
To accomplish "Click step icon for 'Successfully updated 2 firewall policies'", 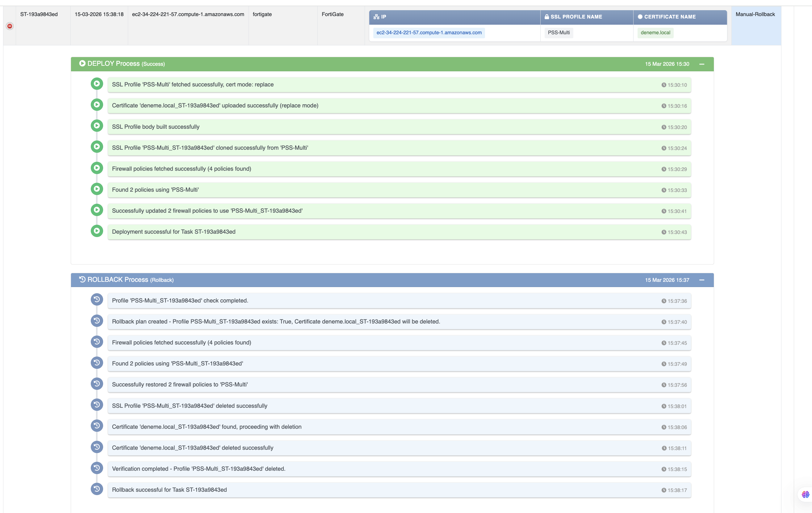I will pos(97,210).
